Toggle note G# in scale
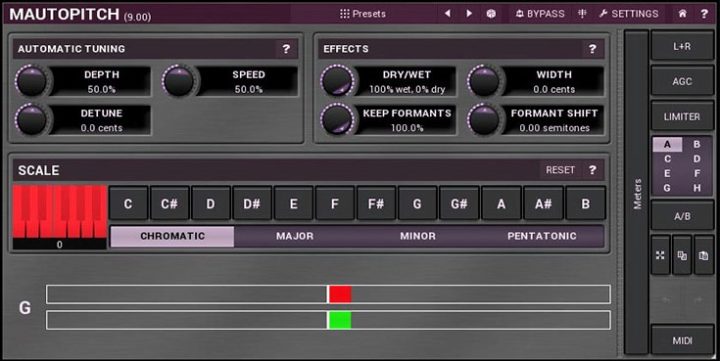 click(x=459, y=203)
